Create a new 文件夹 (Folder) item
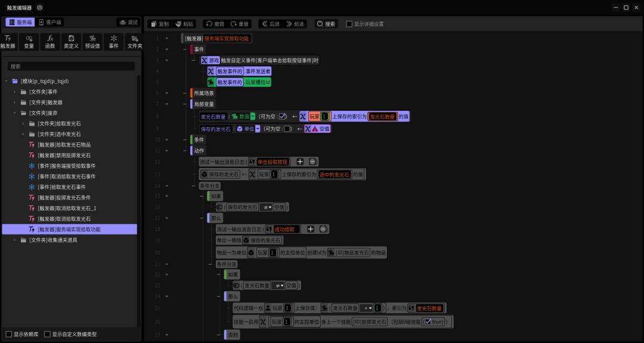 coord(134,42)
